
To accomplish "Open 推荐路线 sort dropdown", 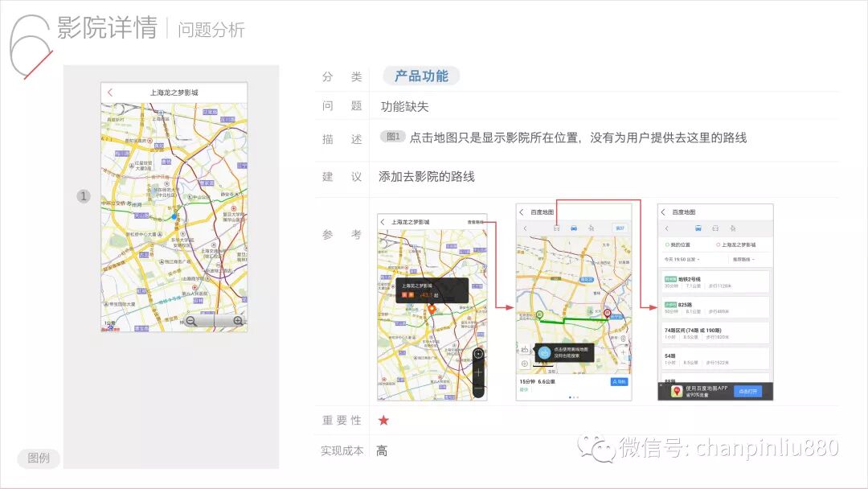I will (743, 259).
